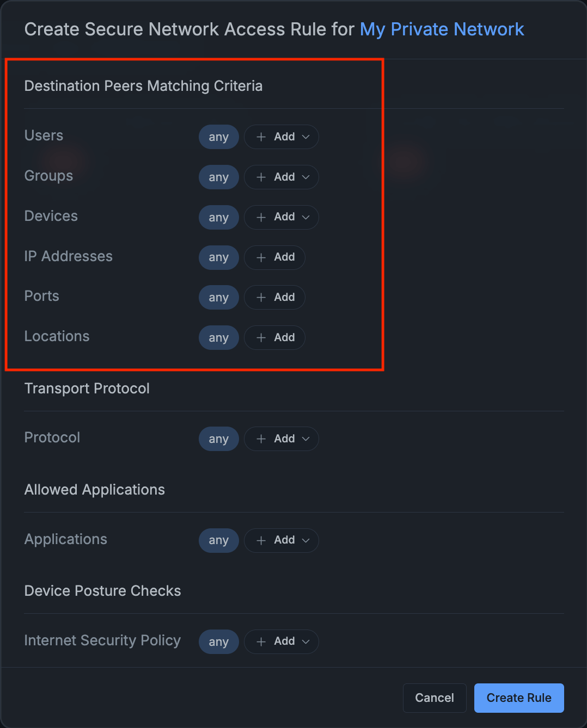Toggle the 'any' pill for Users
The image size is (587, 728).
[218, 137]
